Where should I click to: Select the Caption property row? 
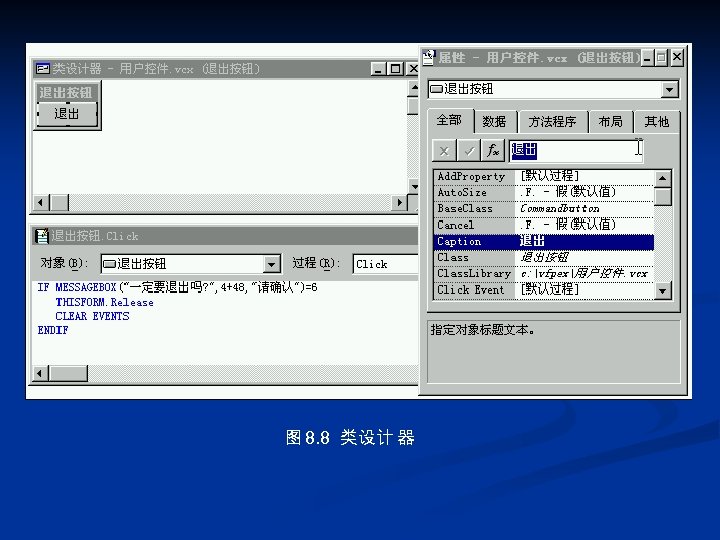[544, 242]
